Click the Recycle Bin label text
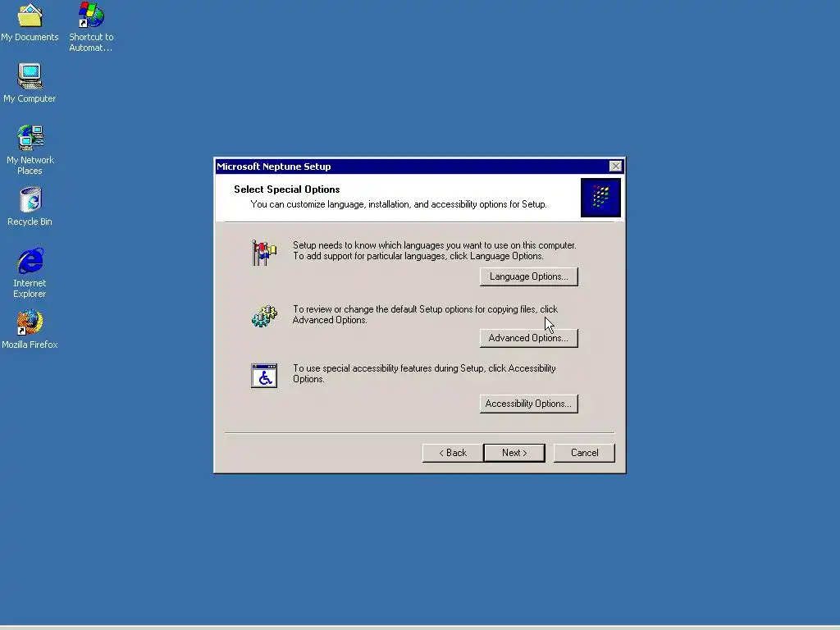 pyautogui.click(x=30, y=221)
